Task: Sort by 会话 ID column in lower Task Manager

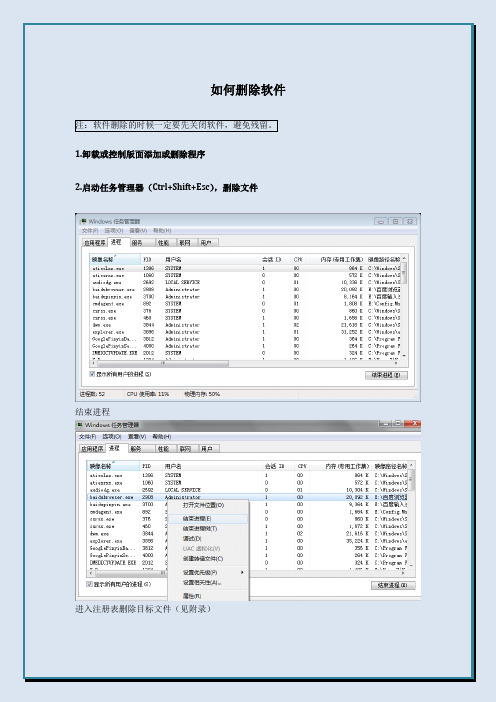Action: 277,466
